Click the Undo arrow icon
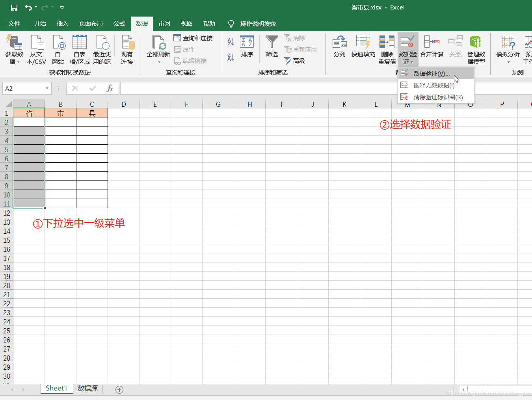The width and height of the screenshot is (532, 400). point(28,7)
